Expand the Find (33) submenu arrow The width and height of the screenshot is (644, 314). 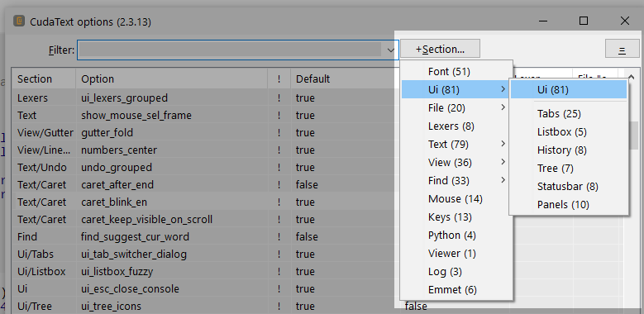point(503,180)
